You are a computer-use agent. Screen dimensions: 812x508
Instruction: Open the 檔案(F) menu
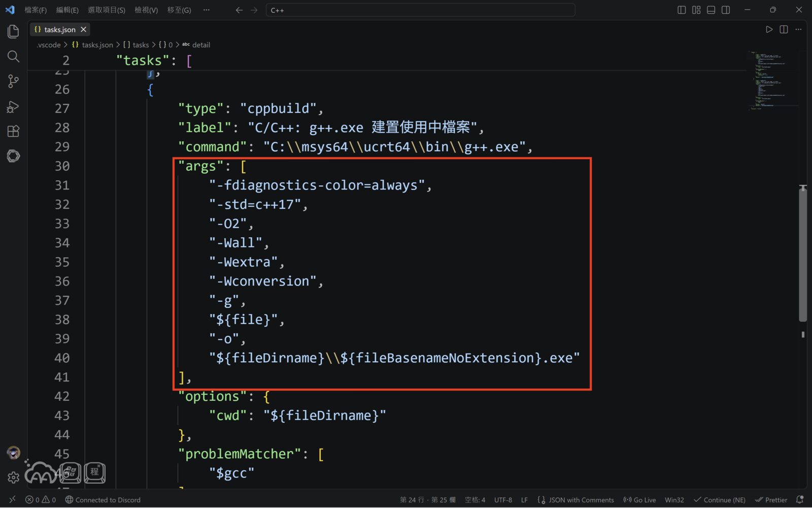pos(36,10)
